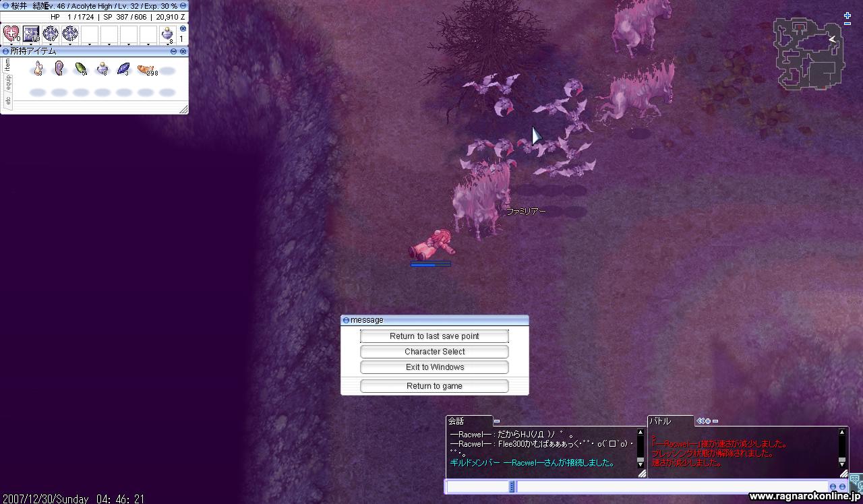Click the orb left of the inventory title

[x=5, y=51]
